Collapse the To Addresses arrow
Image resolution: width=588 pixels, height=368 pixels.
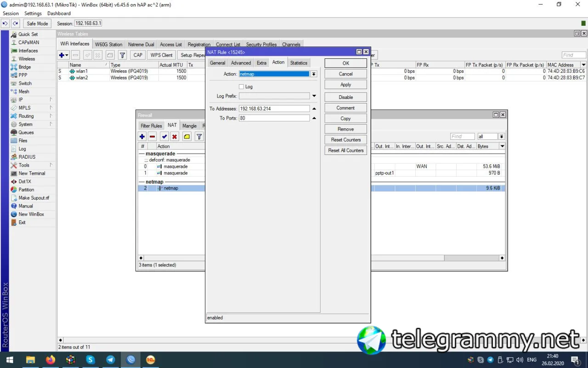coord(314,109)
